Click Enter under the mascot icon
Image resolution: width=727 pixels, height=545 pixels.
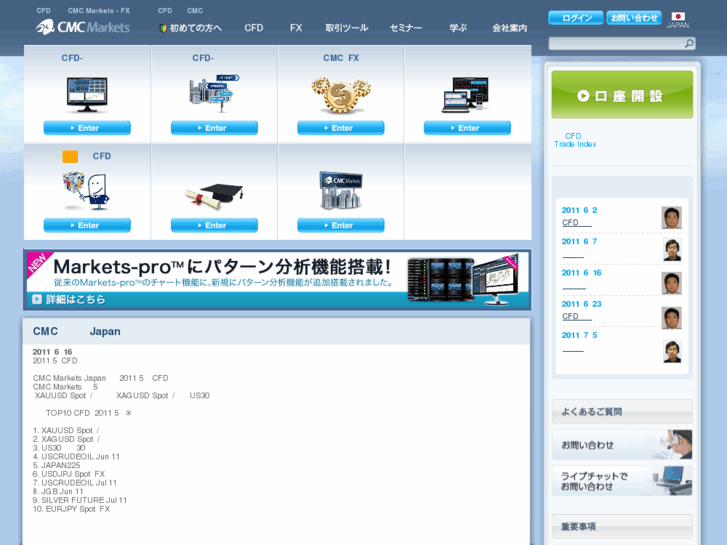[x=87, y=225]
